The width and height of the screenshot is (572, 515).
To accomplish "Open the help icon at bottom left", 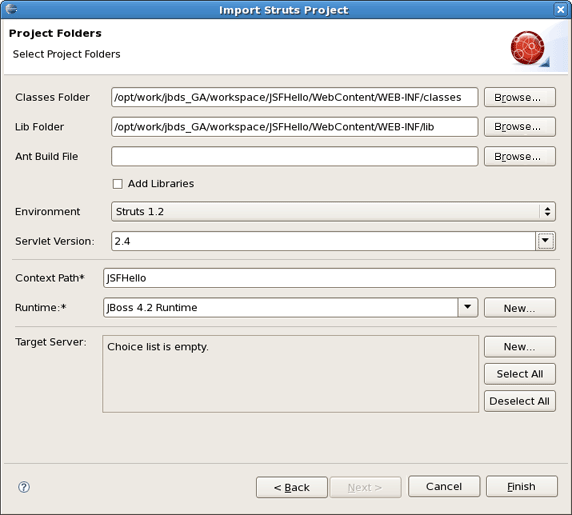I will coord(24,487).
